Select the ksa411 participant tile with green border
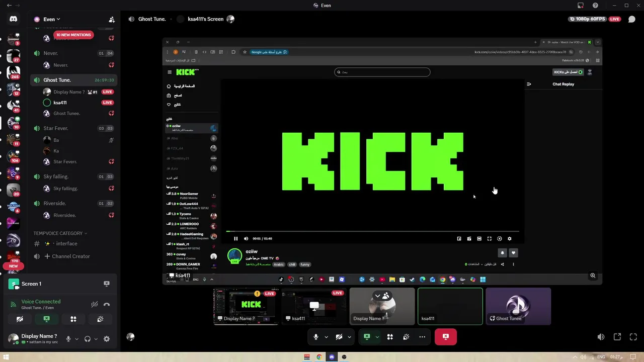 click(x=450, y=306)
